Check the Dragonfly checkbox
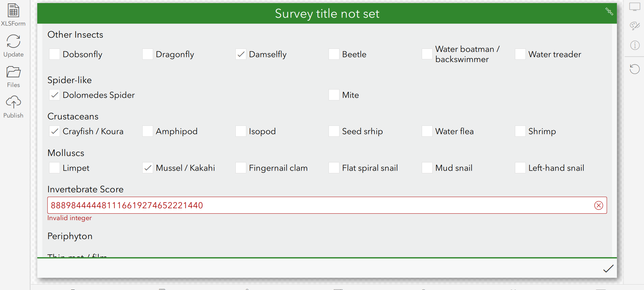The width and height of the screenshot is (644, 290). [x=148, y=54]
